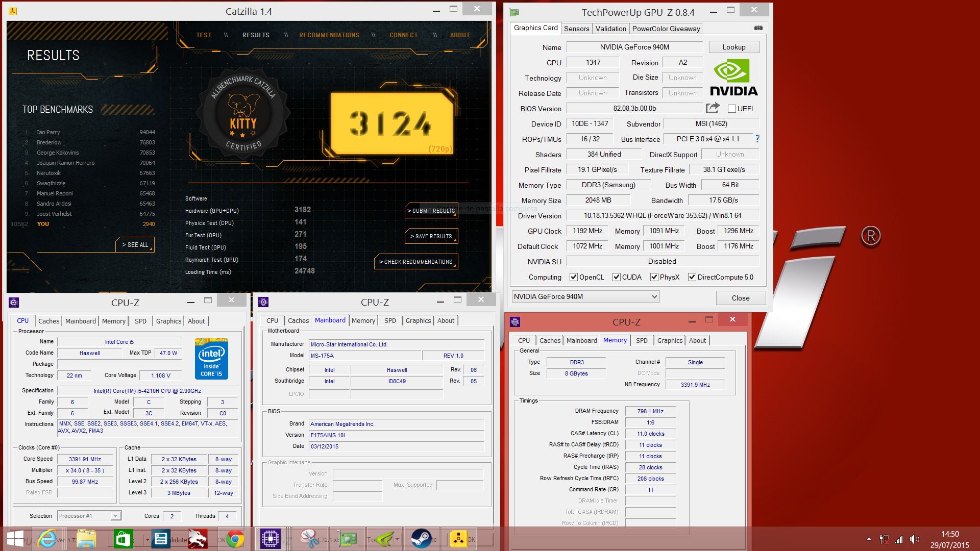This screenshot has width=980, height=551.
Task: Click SAVE RESULTS in Catzilla
Action: (x=431, y=236)
